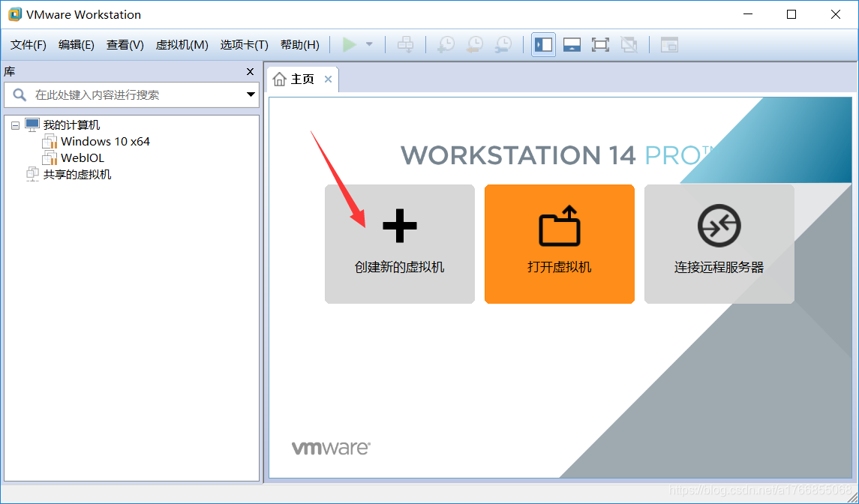Open the 查看(V) menu
Viewport: 859px width, 504px height.
click(x=125, y=45)
